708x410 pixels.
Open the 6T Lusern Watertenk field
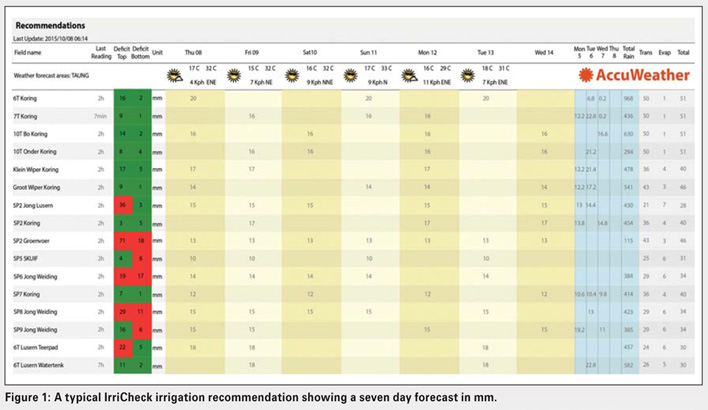click(x=37, y=364)
